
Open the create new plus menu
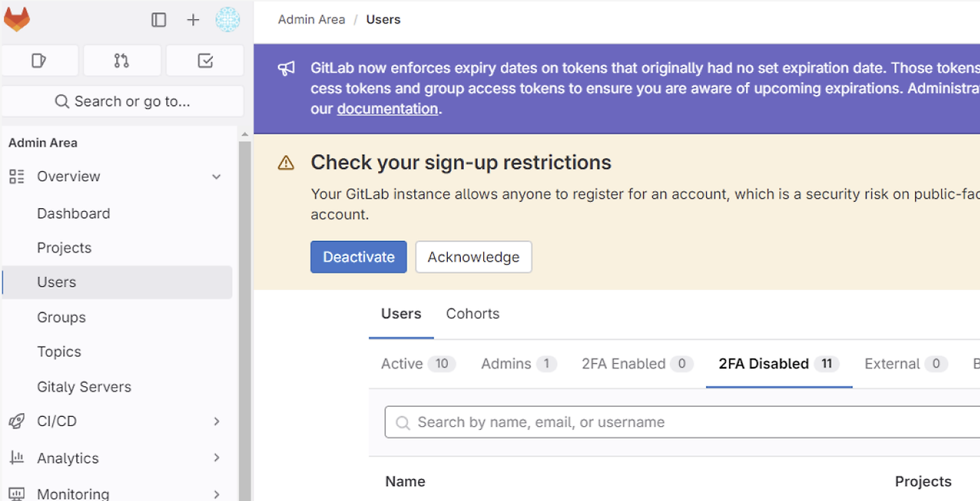click(193, 20)
